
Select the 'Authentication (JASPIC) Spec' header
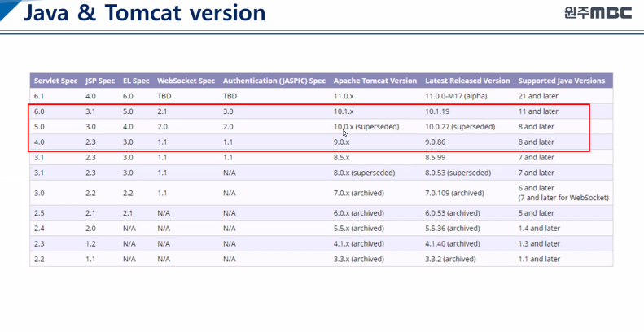[x=274, y=81]
